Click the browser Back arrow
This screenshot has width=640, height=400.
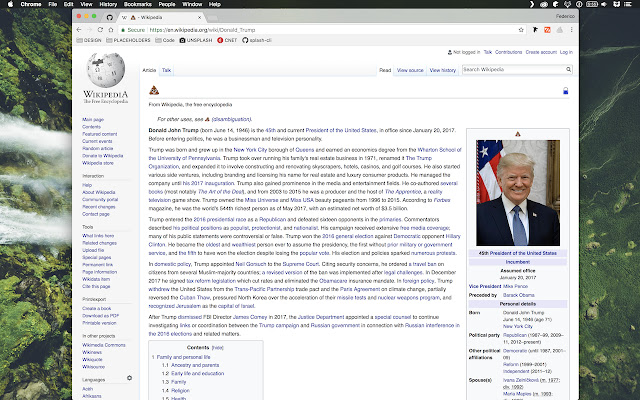point(79,30)
